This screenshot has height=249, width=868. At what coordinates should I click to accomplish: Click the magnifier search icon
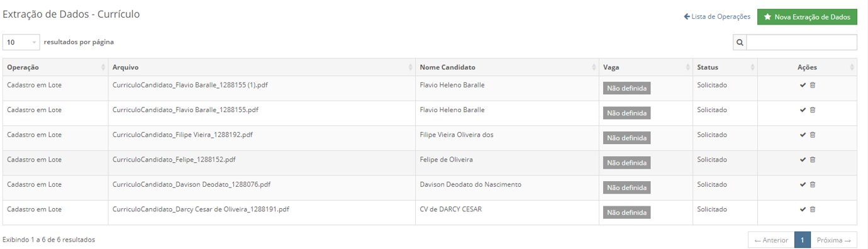click(740, 42)
